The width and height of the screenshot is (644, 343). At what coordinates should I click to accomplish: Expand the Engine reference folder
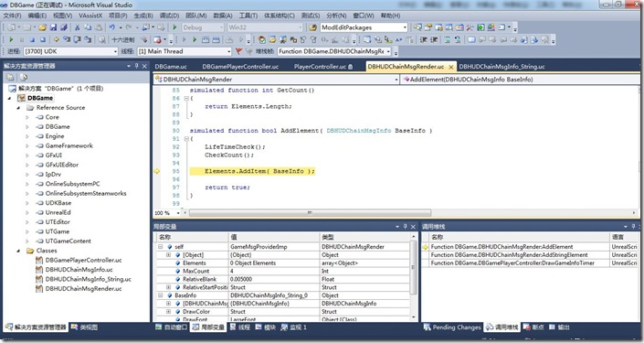click(x=27, y=136)
